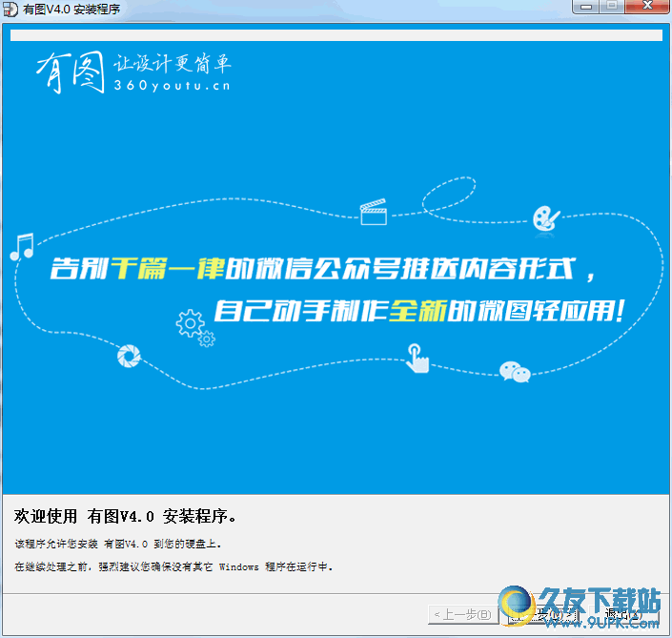The image size is (672, 638).
Task: Close the 有图V4.0 installer window
Action: (x=647, y=7)
